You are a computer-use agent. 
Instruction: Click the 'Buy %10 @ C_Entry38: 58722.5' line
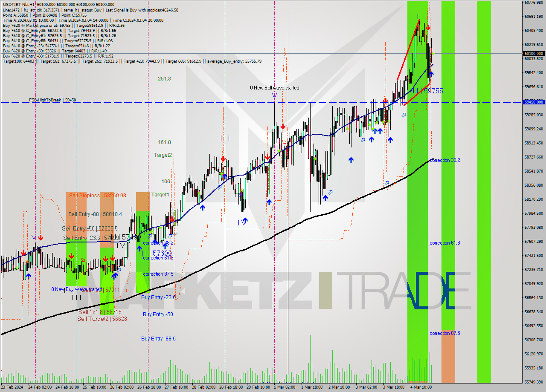pos(59,30)
